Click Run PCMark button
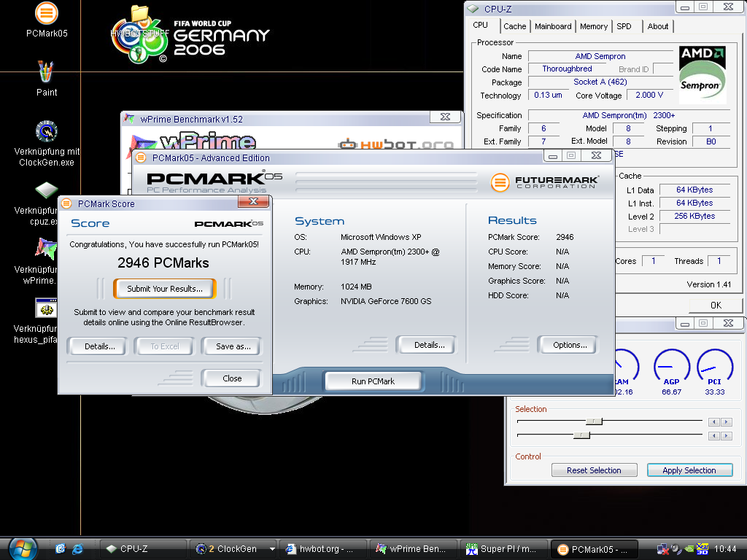The width and height of the screenshot is (747, 560). (x=373, y=381)
